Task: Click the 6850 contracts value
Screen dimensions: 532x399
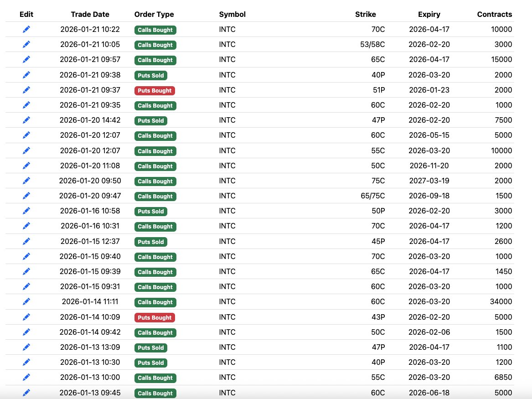Action: click(x=503, y=377)
